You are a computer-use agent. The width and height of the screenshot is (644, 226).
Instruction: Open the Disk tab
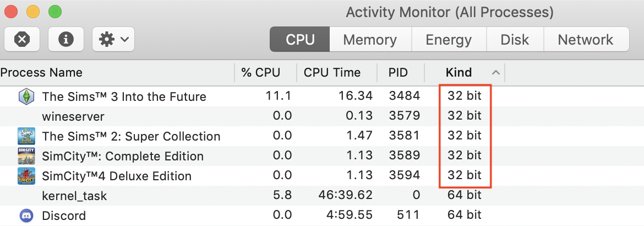[515, 40]
